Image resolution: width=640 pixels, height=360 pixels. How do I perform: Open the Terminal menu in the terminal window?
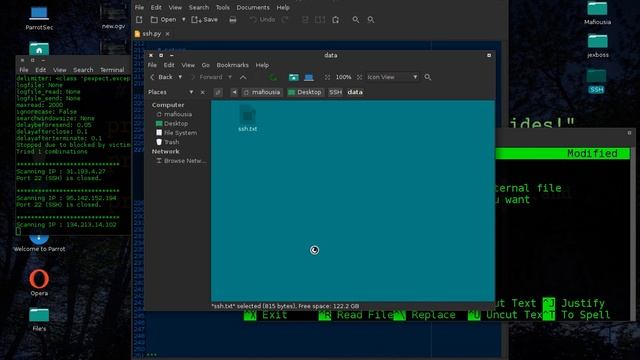112,70
